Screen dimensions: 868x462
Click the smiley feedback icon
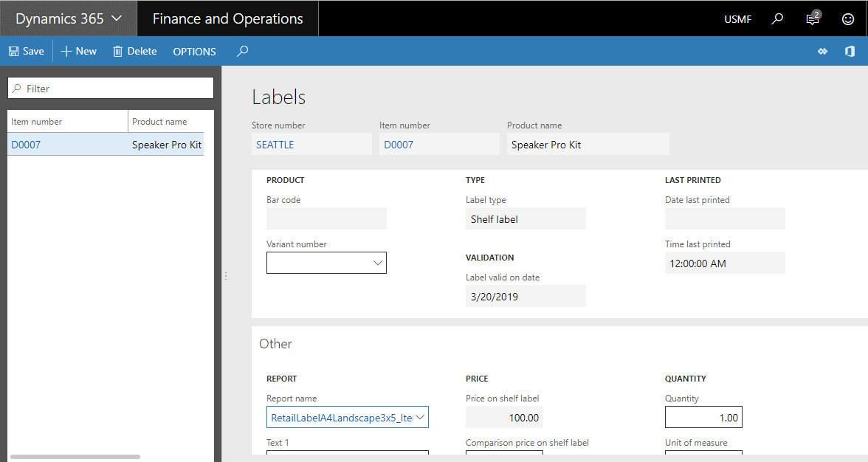(848, 19)
